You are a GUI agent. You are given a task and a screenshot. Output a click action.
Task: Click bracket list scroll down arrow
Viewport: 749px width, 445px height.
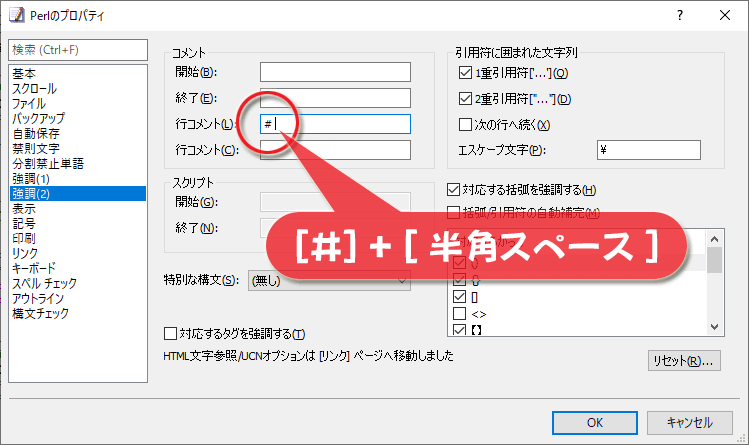tap(715, 327)
